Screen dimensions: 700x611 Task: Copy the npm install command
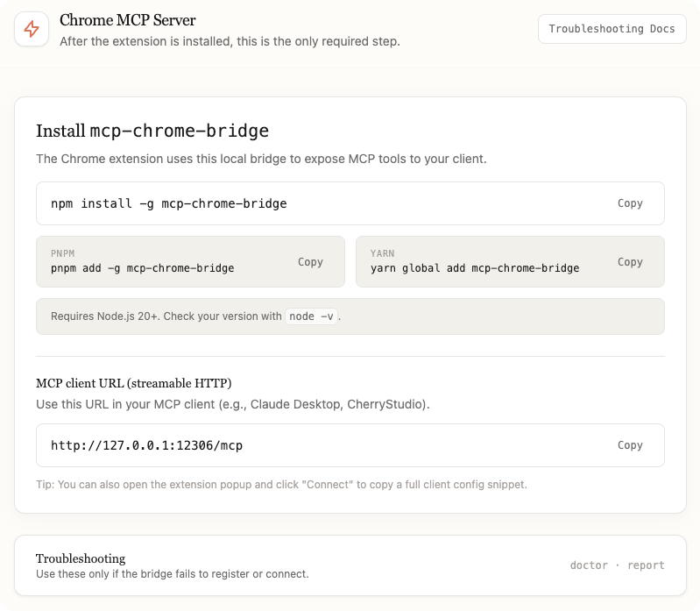[x=630, y=203]
